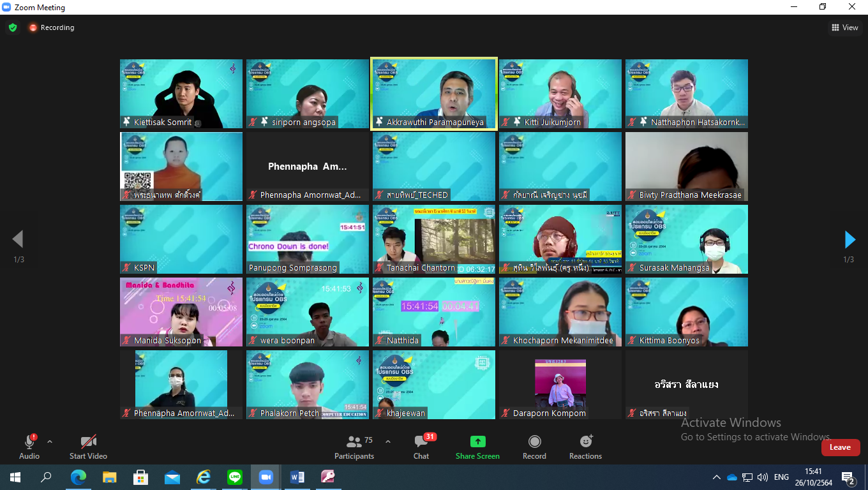868x490 pixels.
Task: Select Natthida video tile
Action: [x=434, y=312]
